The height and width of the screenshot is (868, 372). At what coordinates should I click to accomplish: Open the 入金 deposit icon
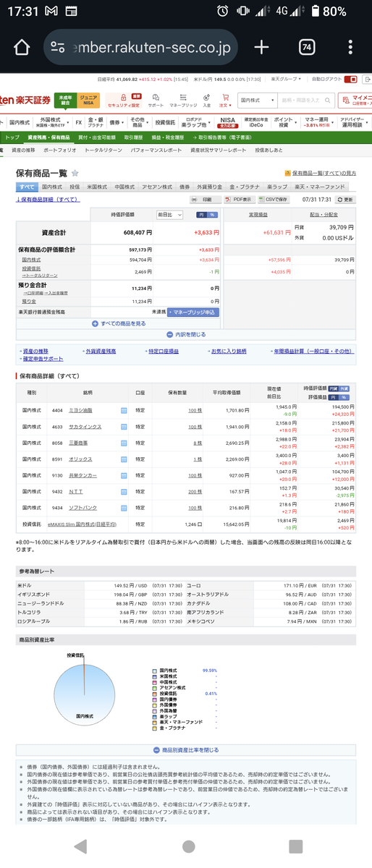[207, 101]
